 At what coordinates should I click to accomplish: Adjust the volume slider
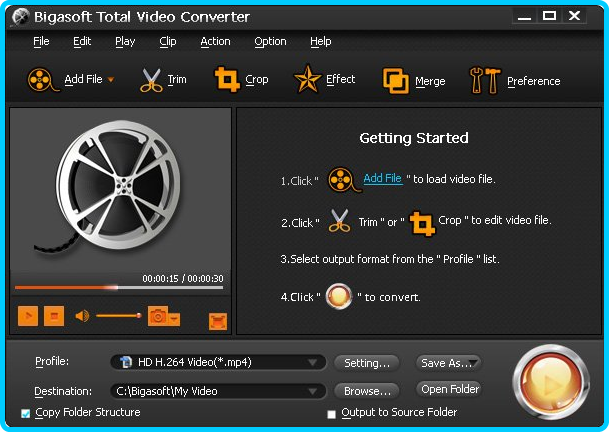coord(118,315)
